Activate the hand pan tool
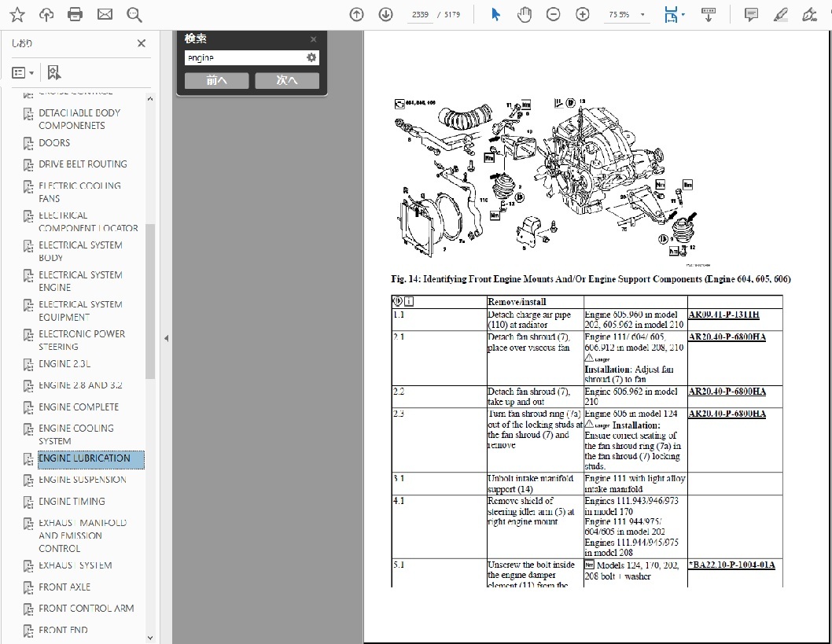Screen dimensions: 832x644 point(525,14)
